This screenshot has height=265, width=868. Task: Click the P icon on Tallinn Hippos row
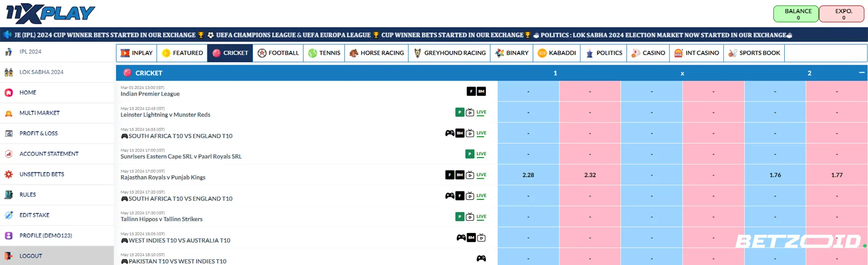[459, 217]
